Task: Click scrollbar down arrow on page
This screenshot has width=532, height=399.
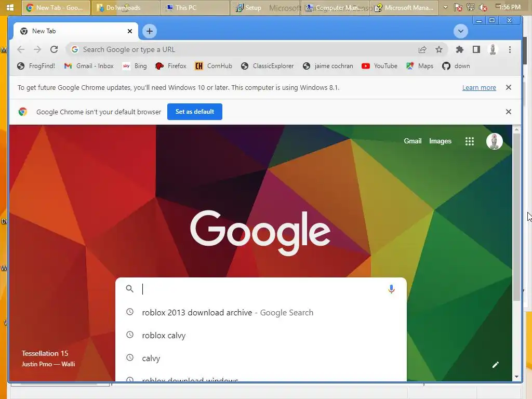Action: [x=516, y=377]
